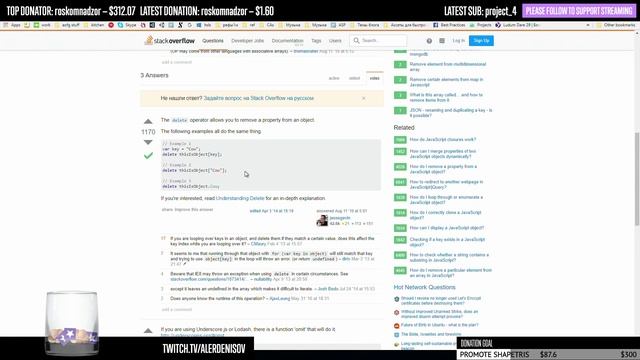The height and width of the screenshot is (360, 640).
Task: Open 'How to redirect to another webpage' question
Action: tap(446, 184)
